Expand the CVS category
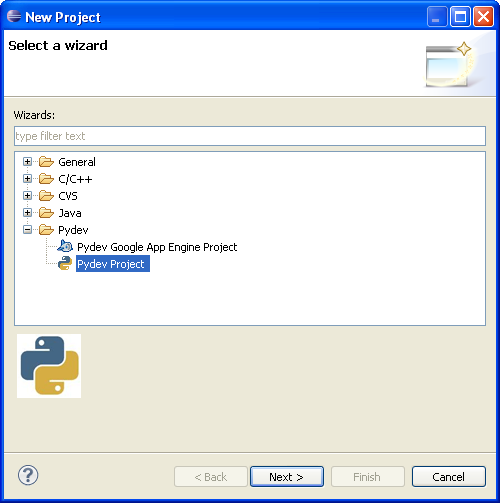 tap(27, 196)
